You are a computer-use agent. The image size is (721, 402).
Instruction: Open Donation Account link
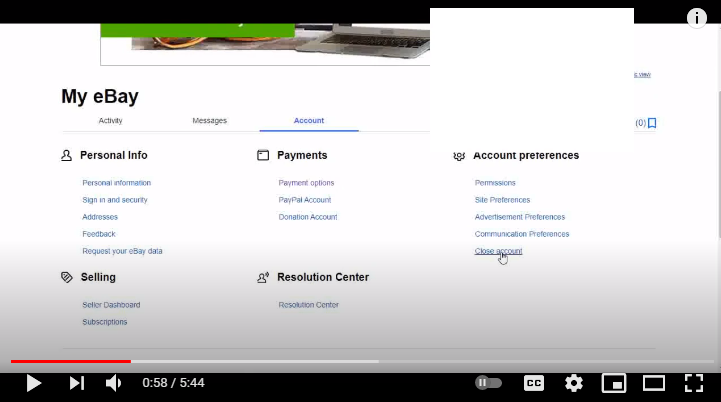coord(308,217)
